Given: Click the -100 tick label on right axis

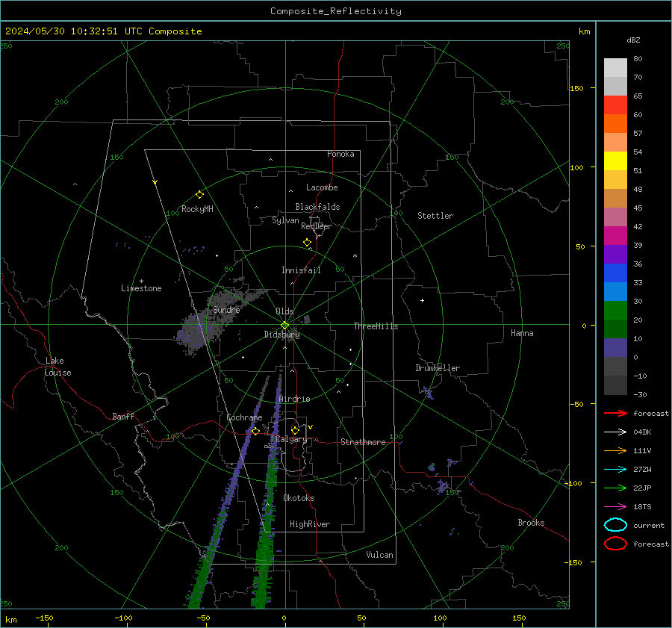Looking at the screenshot, I should pyautogui.click(x=573, y=484).
